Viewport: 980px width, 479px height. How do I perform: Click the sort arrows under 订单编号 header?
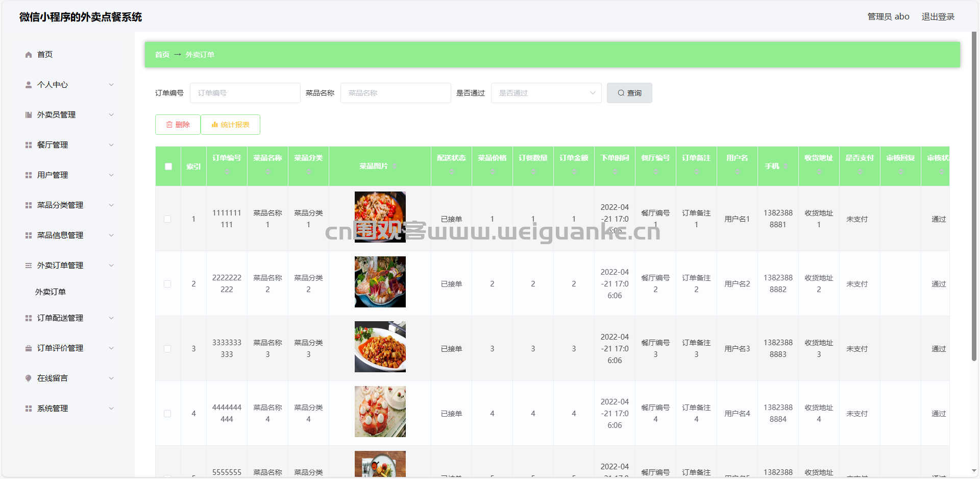227,172
